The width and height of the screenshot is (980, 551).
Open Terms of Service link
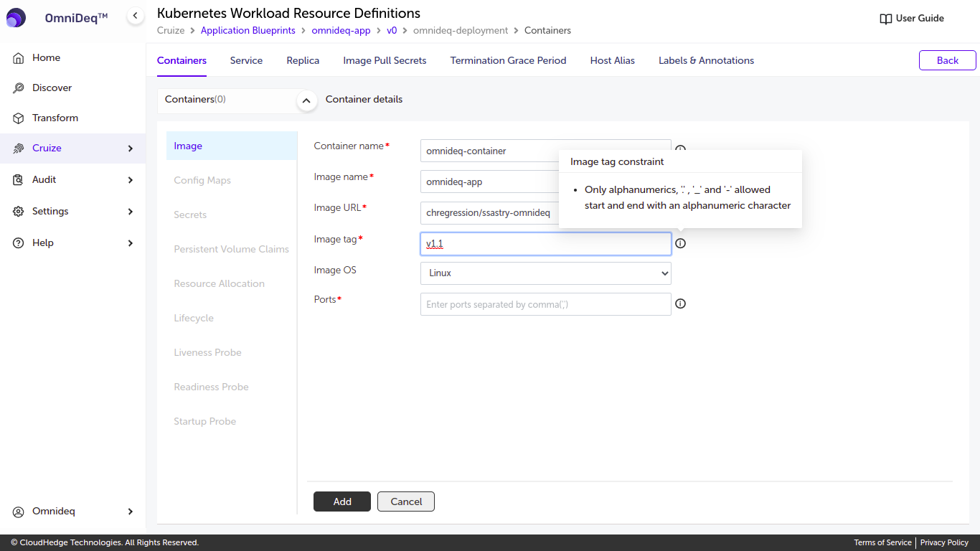pos(882,543)
